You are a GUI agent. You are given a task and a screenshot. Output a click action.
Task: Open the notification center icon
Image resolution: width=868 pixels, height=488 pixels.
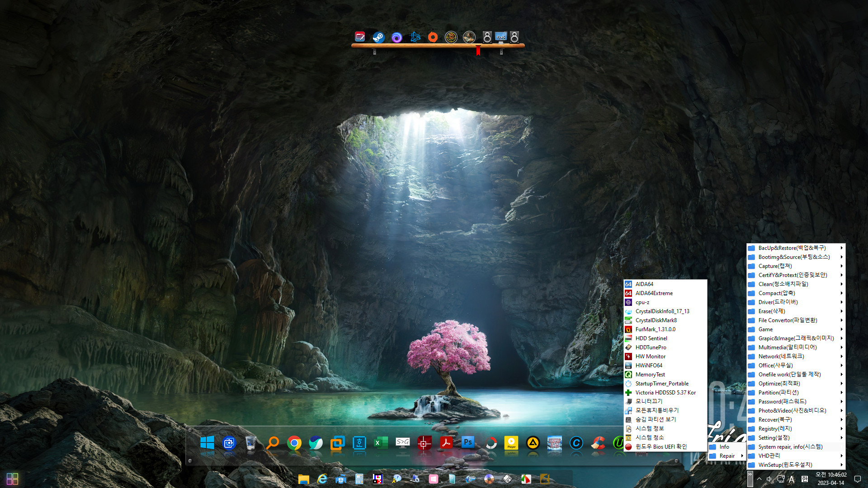point(857,479)
